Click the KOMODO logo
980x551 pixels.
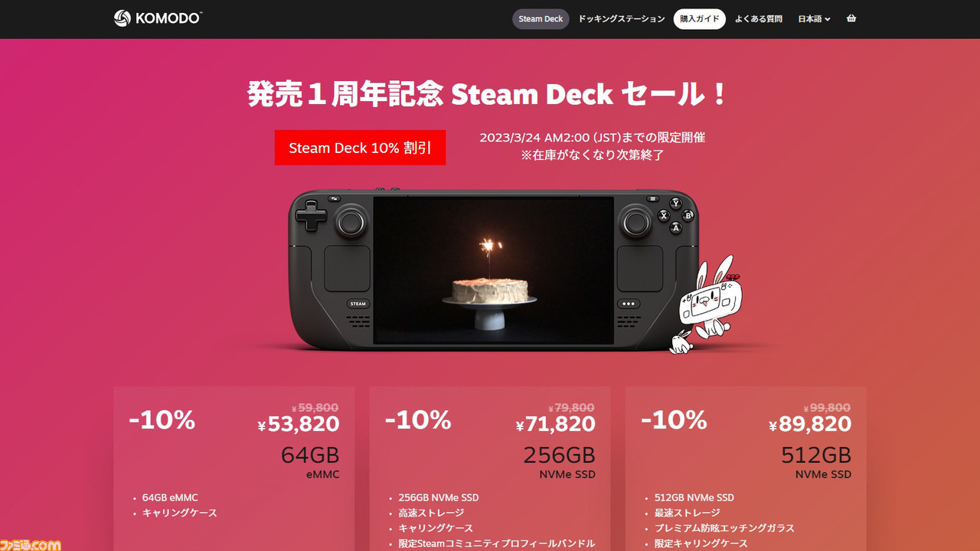158,18
